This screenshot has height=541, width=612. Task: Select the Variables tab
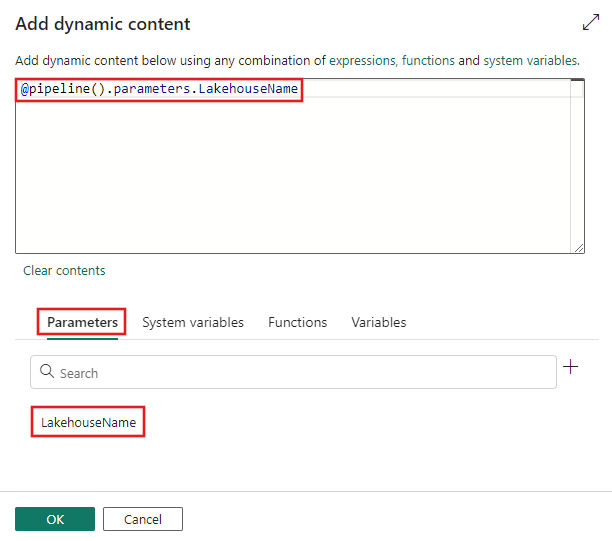point(378,322)
